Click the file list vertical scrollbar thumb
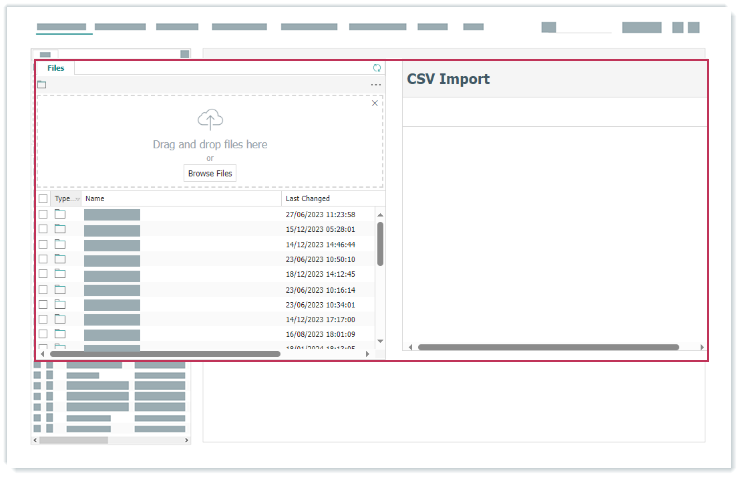 tap(380, 244)
